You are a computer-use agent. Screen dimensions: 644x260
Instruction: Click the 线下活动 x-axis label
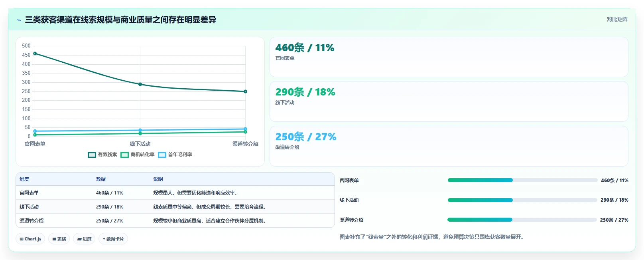click(x=140, y=144)
